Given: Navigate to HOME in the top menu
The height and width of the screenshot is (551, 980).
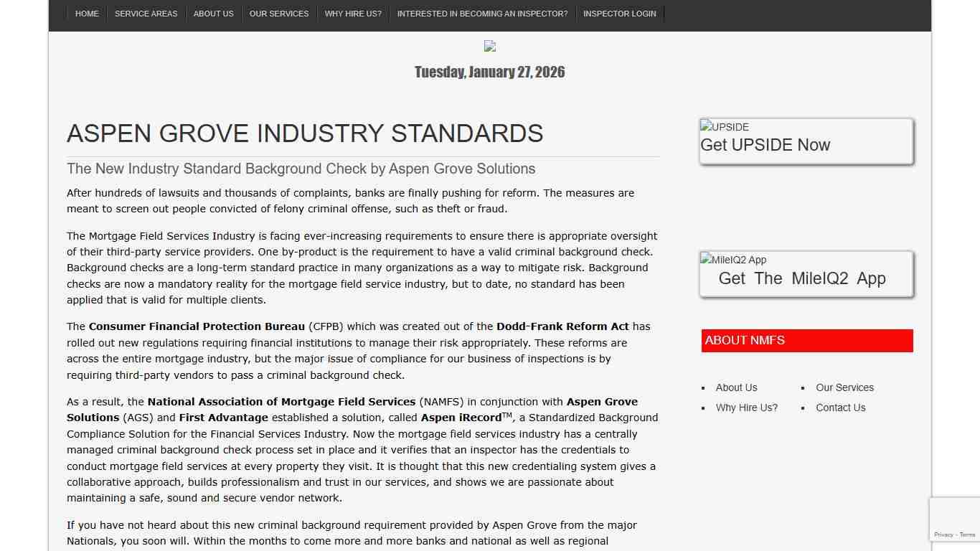Looking at the screenshot, I should (87, 13).
